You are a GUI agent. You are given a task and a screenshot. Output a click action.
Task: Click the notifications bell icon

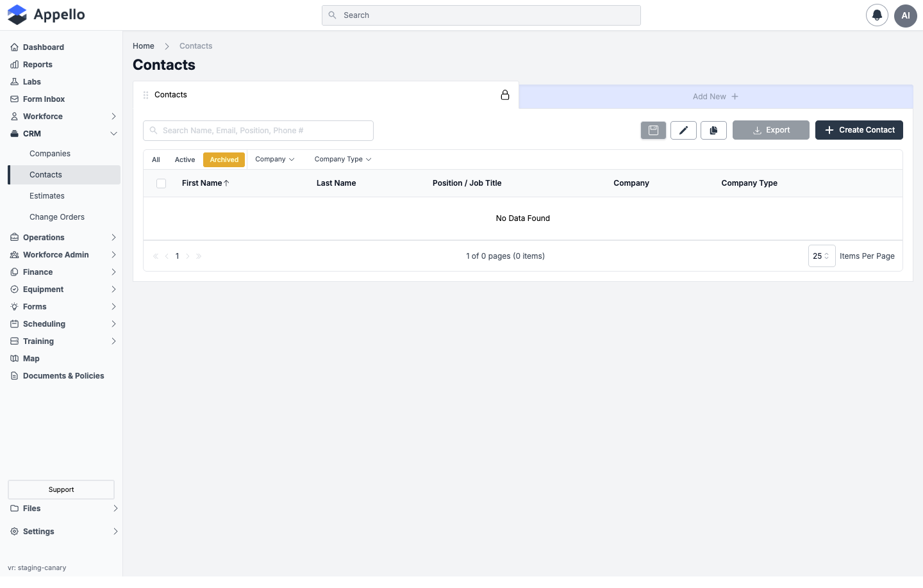click(877, 15)
